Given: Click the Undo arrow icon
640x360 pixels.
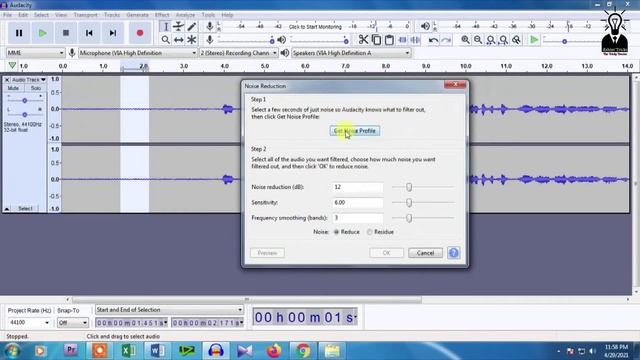Looking at the screenshot, I should [x=433, y=40].
